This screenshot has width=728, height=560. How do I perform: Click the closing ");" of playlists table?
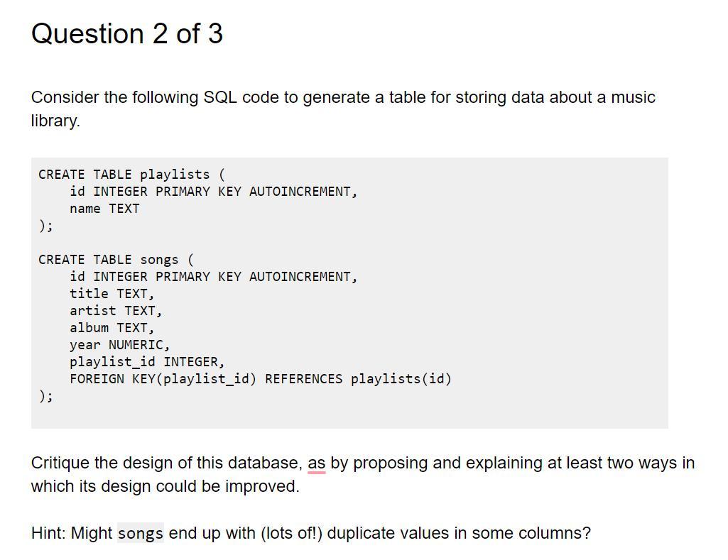pos(45,226)
